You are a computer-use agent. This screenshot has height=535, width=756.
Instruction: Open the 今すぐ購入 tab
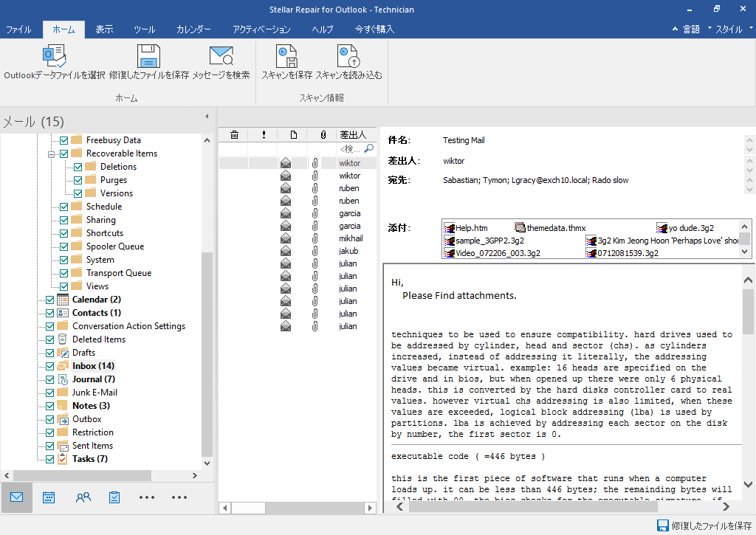pyautogui.click(x=374, y=30)
